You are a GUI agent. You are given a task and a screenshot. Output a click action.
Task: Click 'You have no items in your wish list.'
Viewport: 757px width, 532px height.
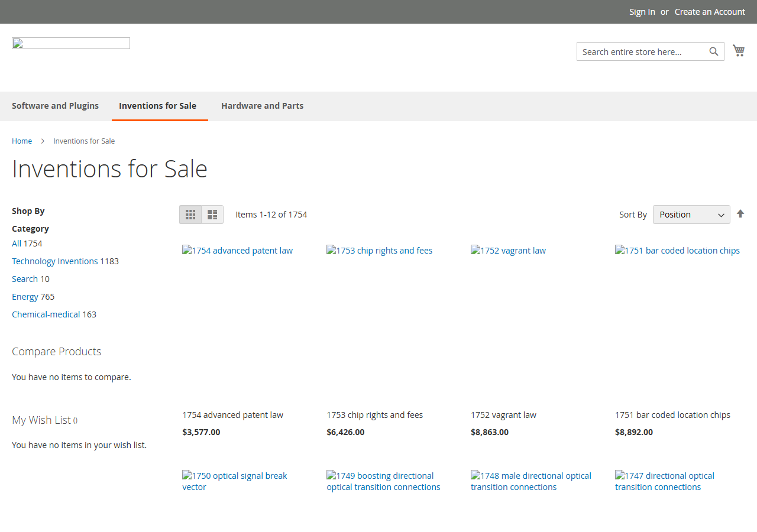(x=79, y=445)
